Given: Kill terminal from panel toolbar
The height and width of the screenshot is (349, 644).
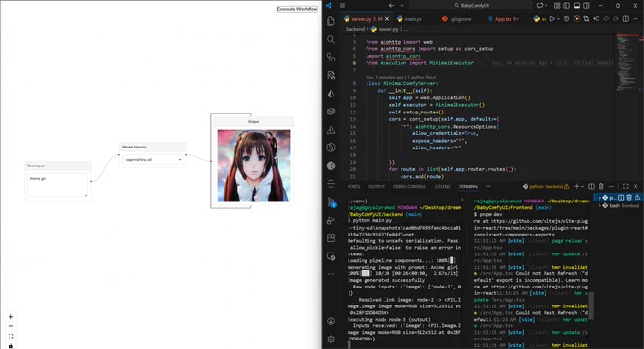Looking at the screenshot, I should (601, 186).
